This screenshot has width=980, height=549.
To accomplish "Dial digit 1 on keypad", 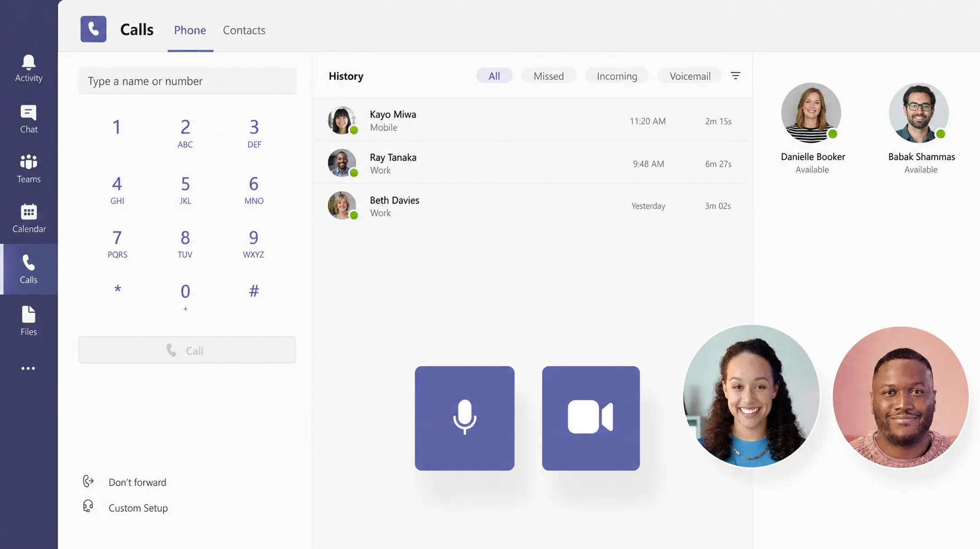I will pyautogui.click(x=117, y=127).
